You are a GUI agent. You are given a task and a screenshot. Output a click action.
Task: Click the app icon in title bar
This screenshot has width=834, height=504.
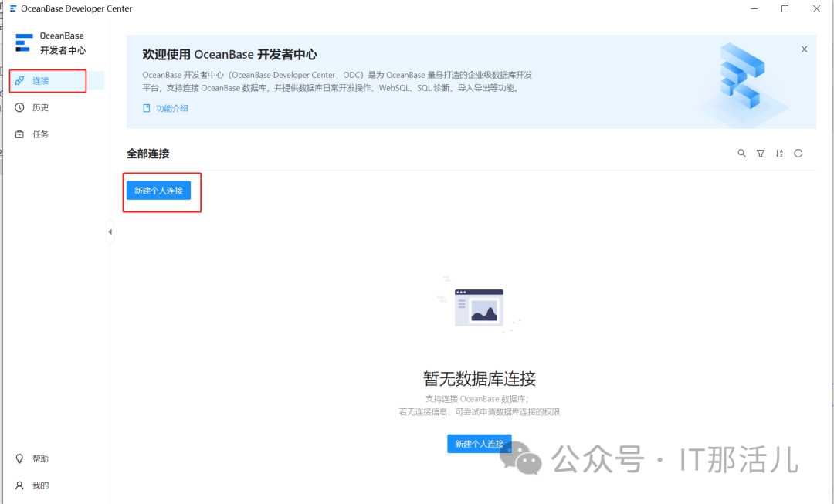(13, 8)
